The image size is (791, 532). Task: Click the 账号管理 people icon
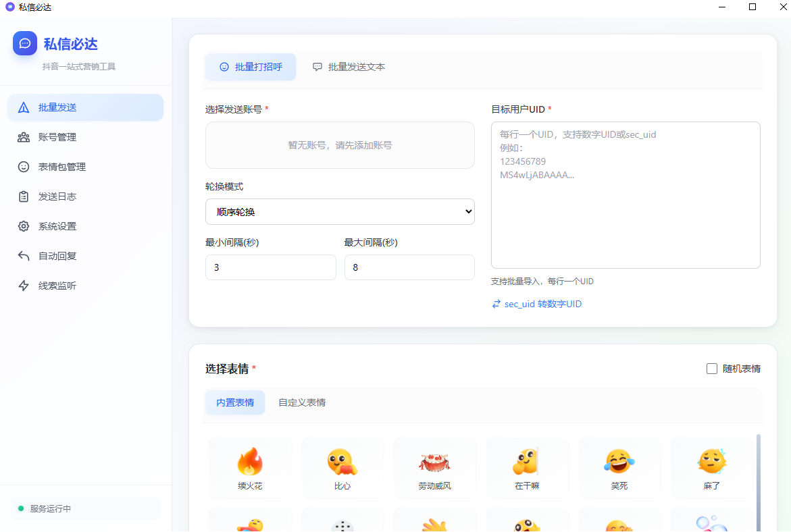tap(24, 137)
